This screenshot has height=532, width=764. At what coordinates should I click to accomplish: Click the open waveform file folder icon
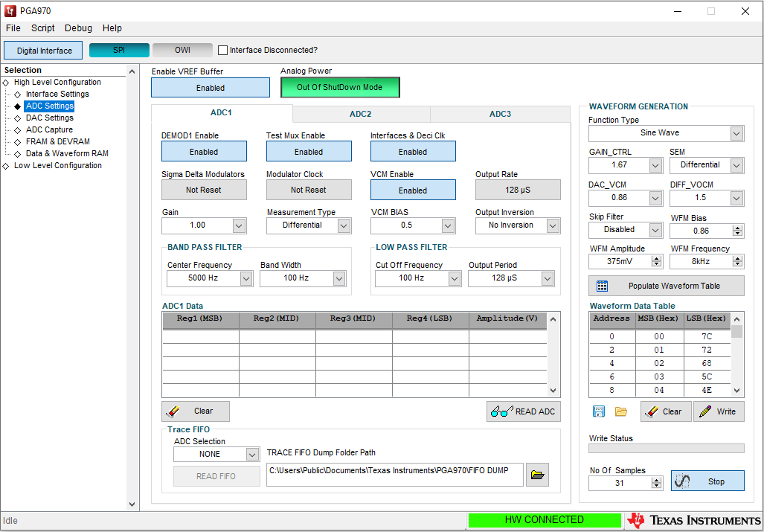pyautogui.click(x=620, y=411)
